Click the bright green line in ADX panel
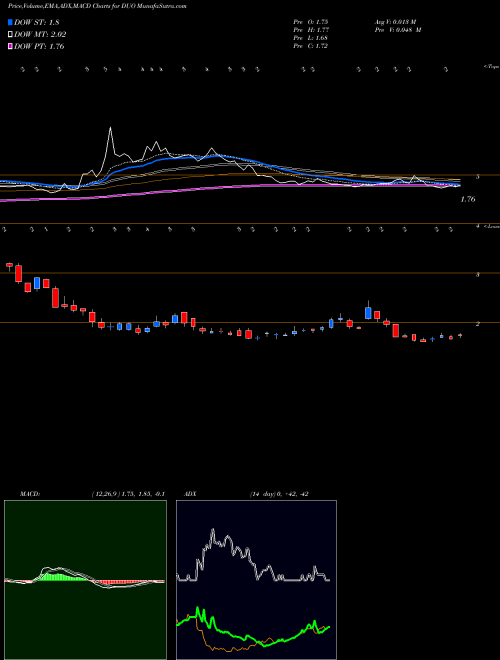 tap(253, 629)
